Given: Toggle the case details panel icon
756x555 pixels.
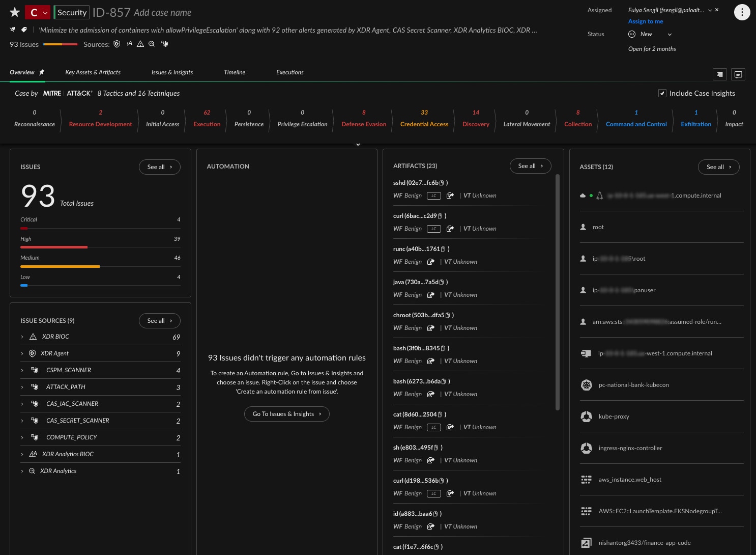Looking at the screenshot, I should (x=720, y=74).
